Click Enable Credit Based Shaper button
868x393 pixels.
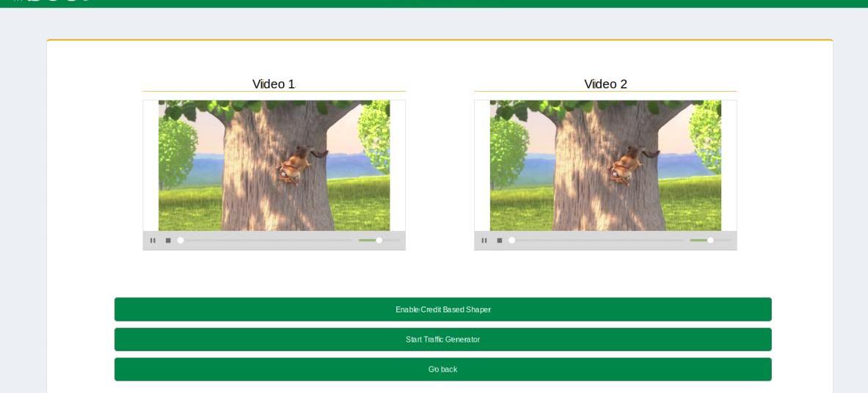click(443, 309)
